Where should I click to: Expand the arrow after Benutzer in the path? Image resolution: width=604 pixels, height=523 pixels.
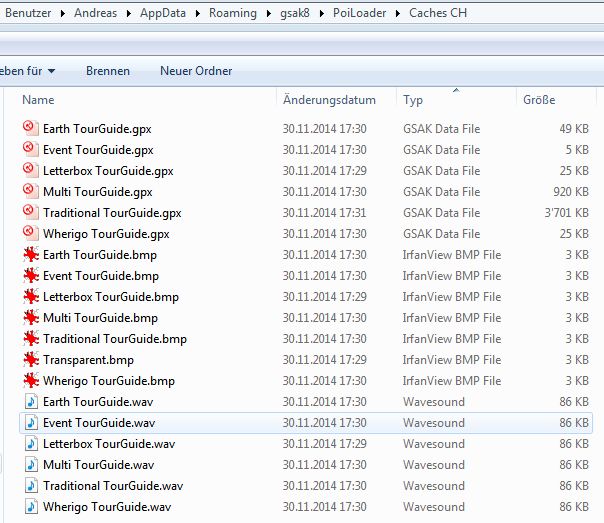[63, 13]
